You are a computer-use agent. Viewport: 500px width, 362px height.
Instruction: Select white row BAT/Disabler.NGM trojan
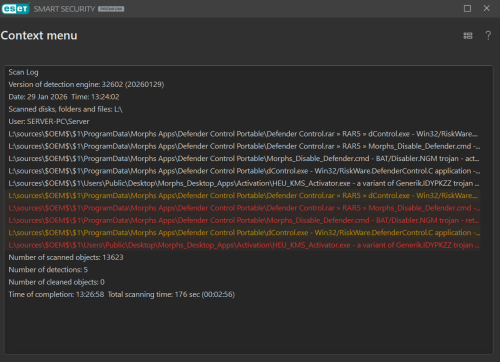coord(244,159)
